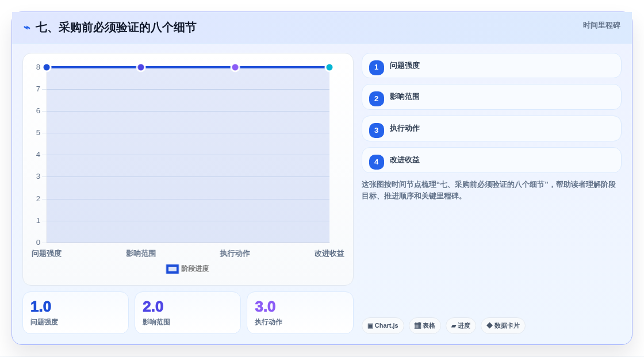This screenshot has width=644, height=357.
Task: Open the 问题强度 milestone row
Action: coord(491,66)
